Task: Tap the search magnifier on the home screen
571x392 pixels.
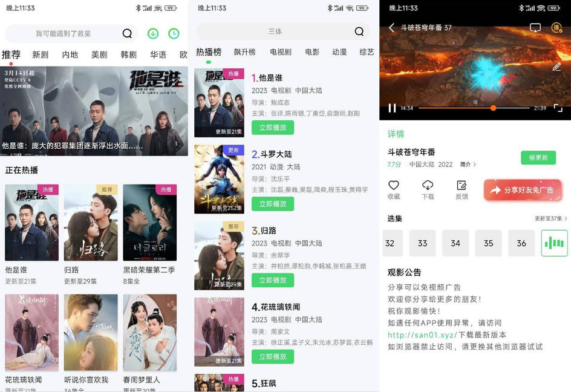Action: click(x=127, y=33)
